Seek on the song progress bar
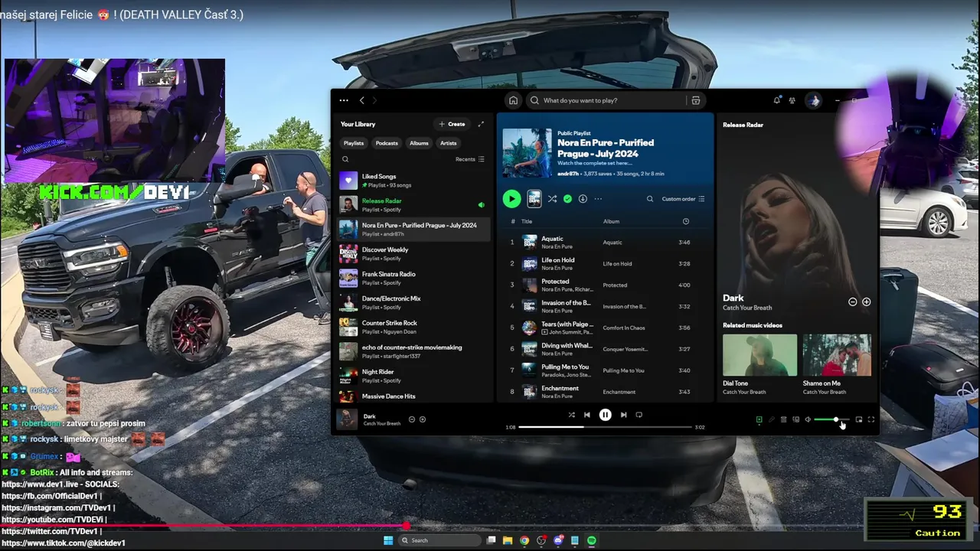Viewport: 980px width, 551px height. (605, 427)
